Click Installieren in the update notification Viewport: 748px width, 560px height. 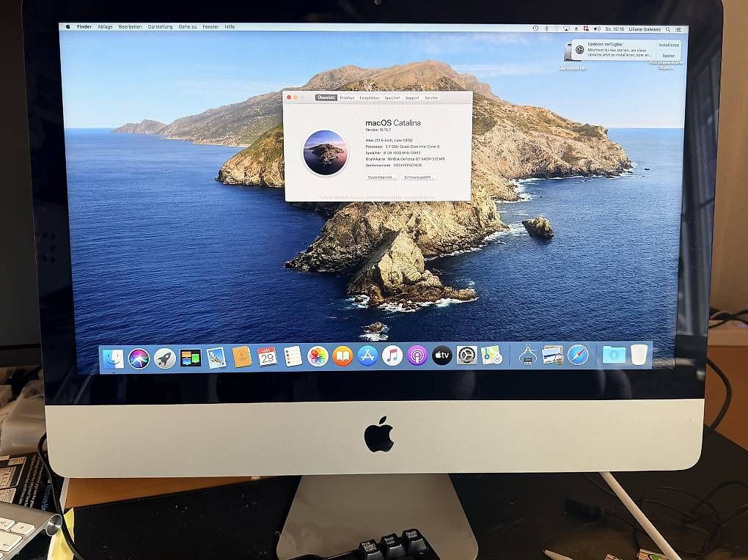coord(669,45)
